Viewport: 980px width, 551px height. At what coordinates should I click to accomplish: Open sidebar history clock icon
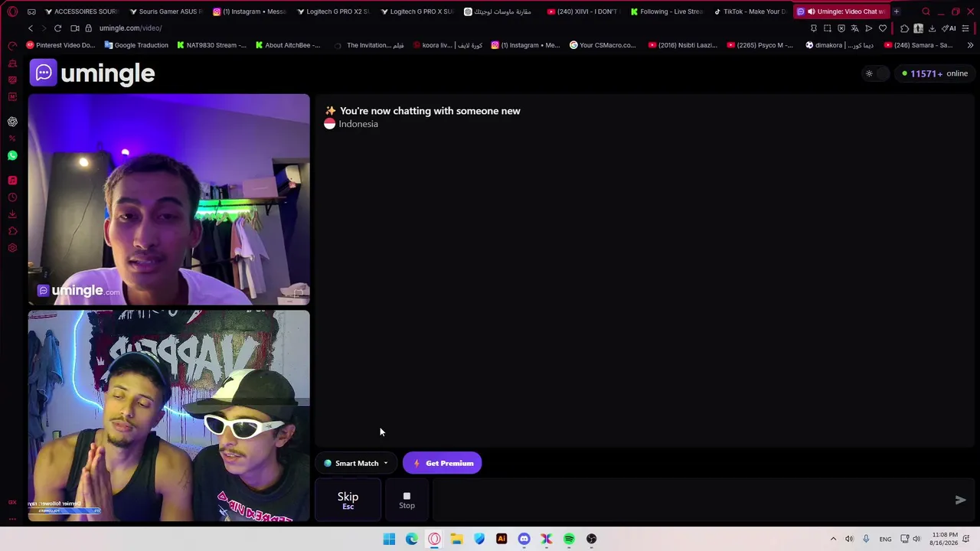(x=12, y=197)
